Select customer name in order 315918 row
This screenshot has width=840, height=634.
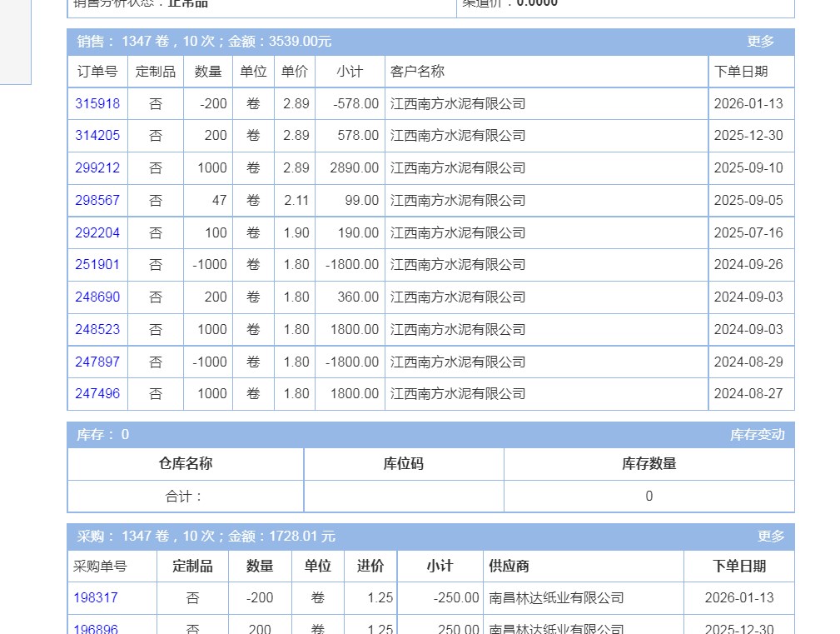tap(458, 104)
